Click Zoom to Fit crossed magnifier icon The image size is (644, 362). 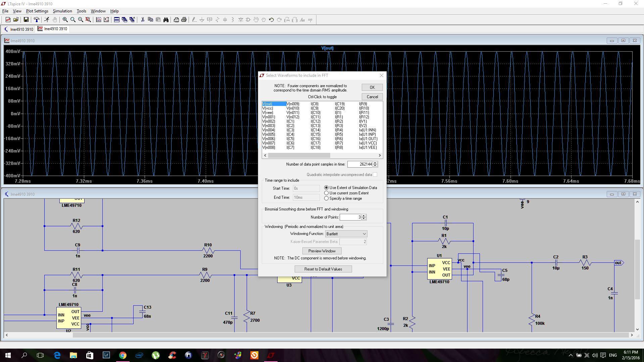coord(88,20)
